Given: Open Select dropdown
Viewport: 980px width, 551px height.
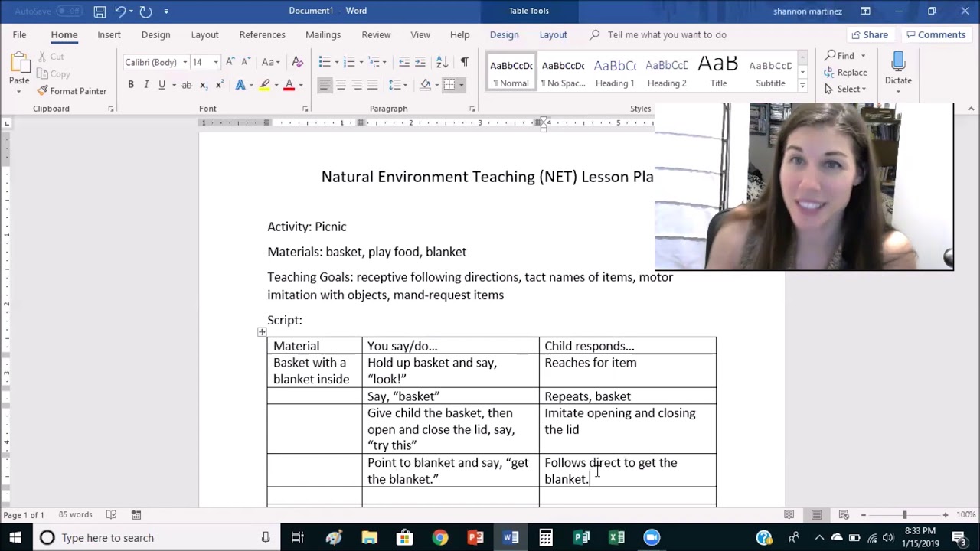Looking at the screenshot, I should pyautogui.click(x=845, y=90).
